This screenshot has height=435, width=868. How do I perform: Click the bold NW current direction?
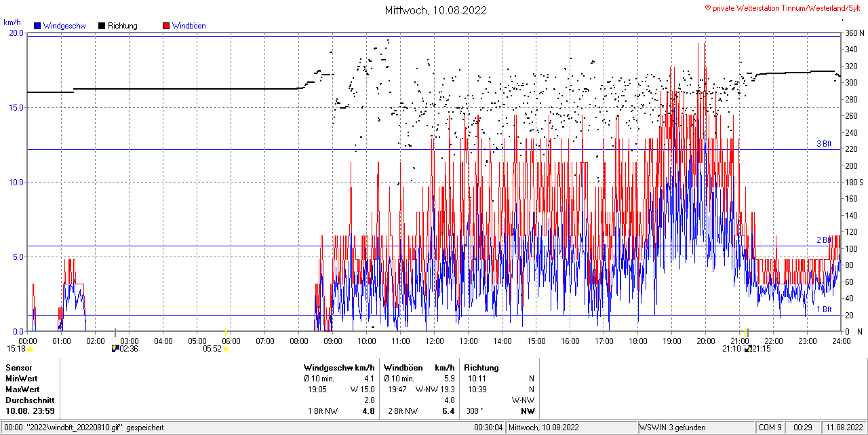click(528, 411)
